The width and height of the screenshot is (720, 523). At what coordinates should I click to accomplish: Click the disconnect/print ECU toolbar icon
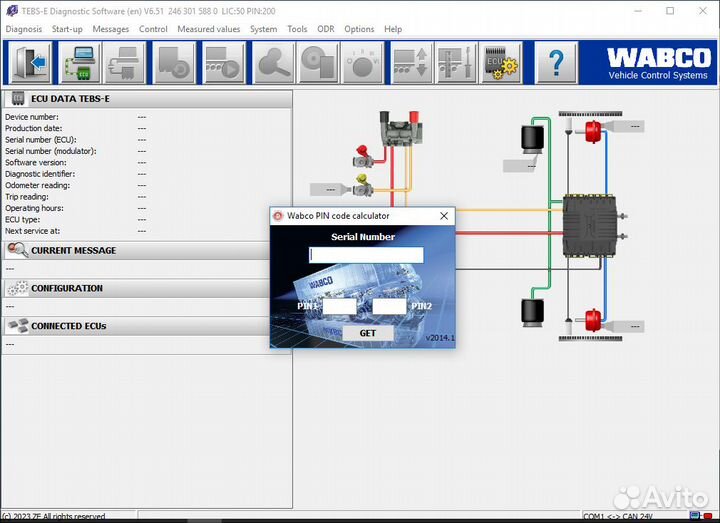[x=124, y=62]
